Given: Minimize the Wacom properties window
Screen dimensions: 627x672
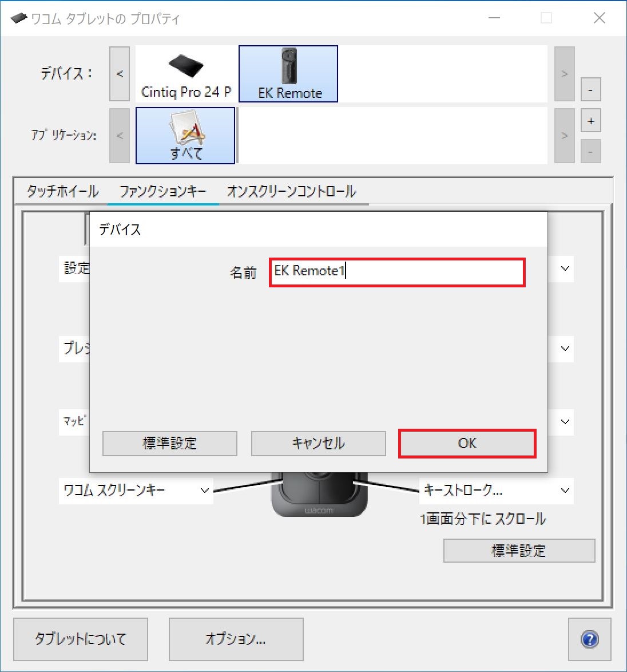Looking at the screenshot, I should tap(494, 18).
